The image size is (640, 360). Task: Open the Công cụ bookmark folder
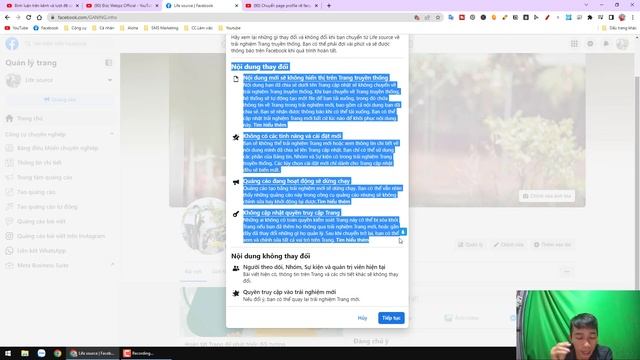point(75,28)
